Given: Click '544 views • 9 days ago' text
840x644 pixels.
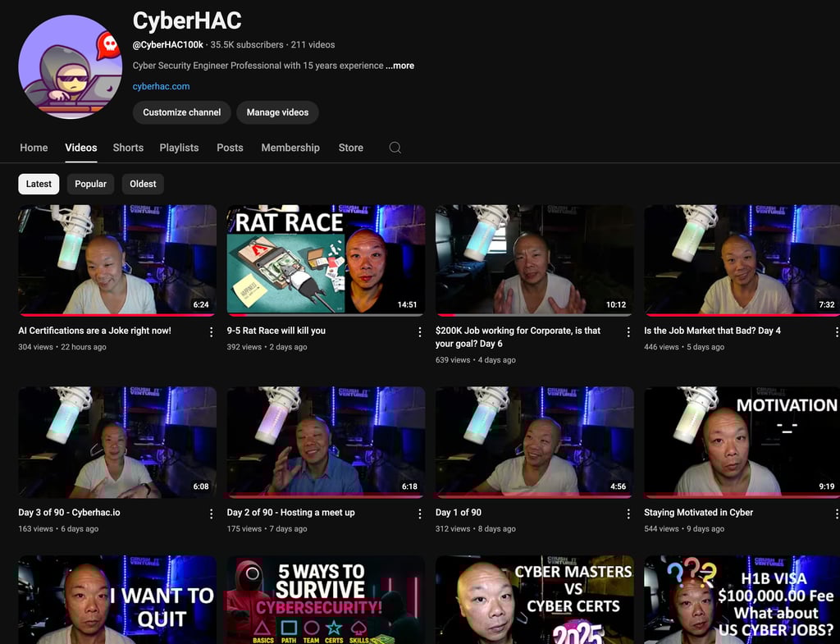Looking at the screenshot, I should pyautogui.click(x=684, y=528).
